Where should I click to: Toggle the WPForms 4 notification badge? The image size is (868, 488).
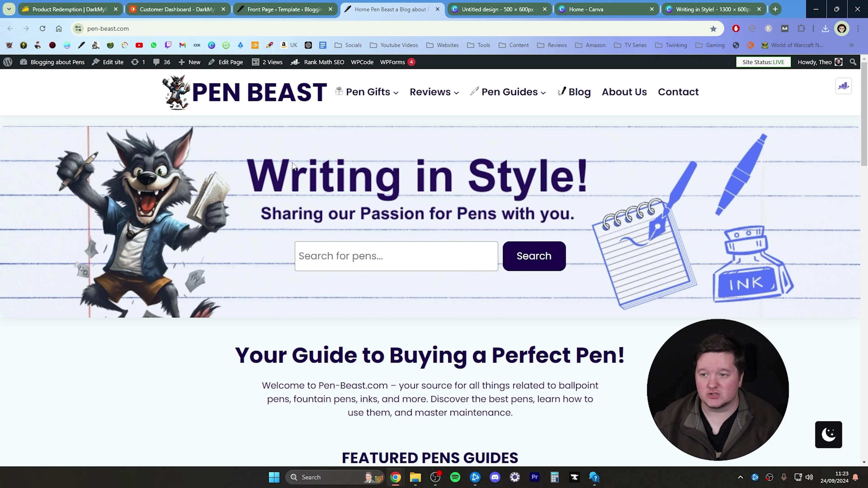(412, 62)
